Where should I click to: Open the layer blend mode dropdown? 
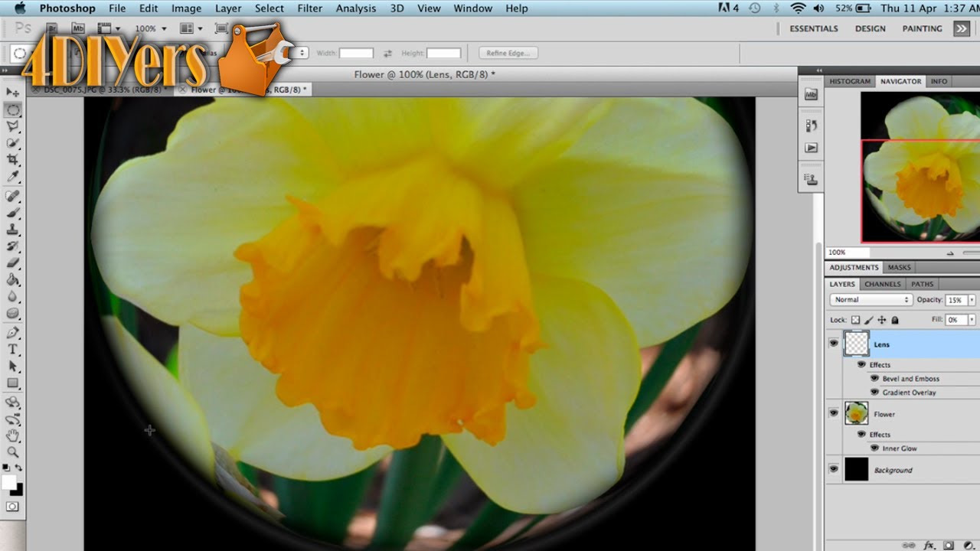click(871, 300)
